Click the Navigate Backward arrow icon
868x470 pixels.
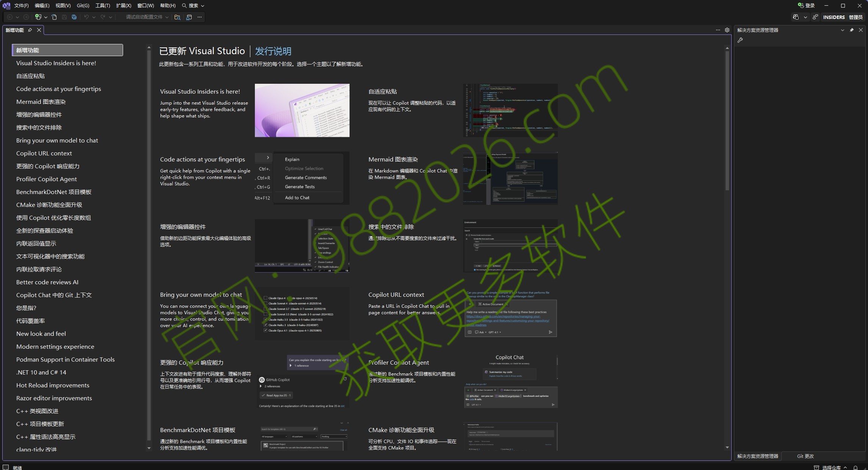point(10,17)
